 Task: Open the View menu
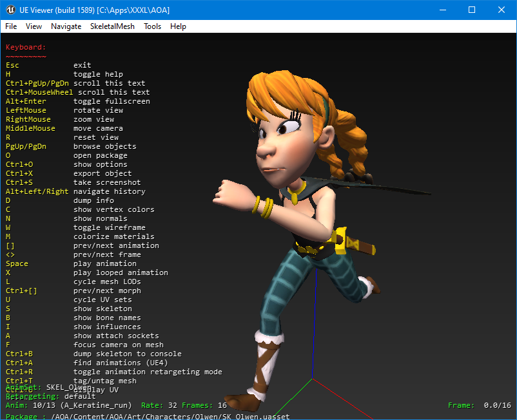click(34, 26)
